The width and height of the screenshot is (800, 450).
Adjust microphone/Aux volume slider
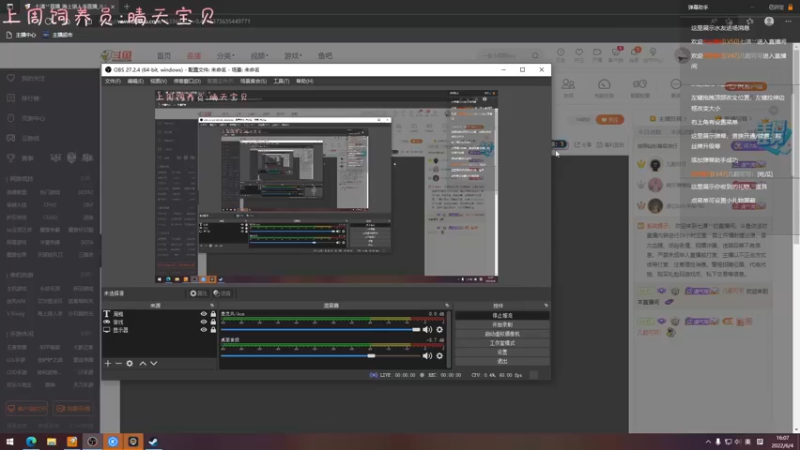tap(320, 330)
